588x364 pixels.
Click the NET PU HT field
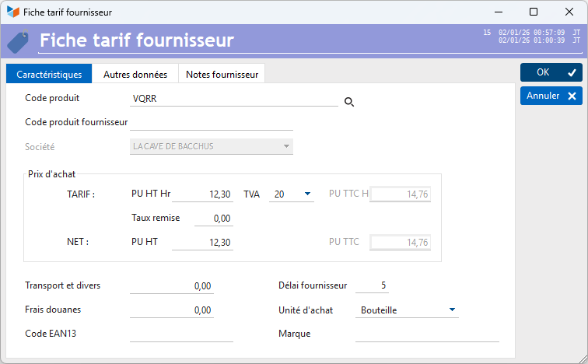202,243
